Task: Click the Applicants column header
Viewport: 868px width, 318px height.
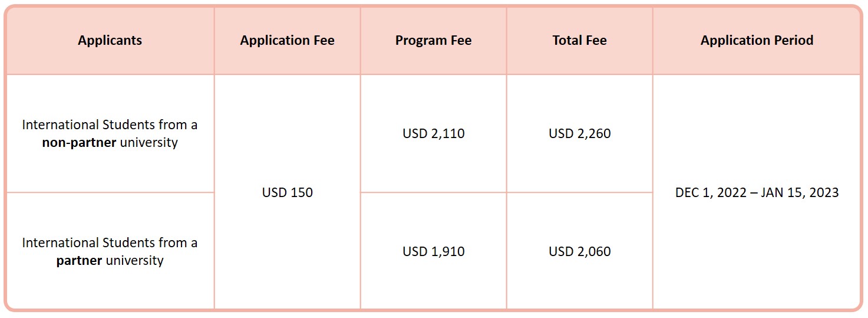Action: (x=110, y=41)
